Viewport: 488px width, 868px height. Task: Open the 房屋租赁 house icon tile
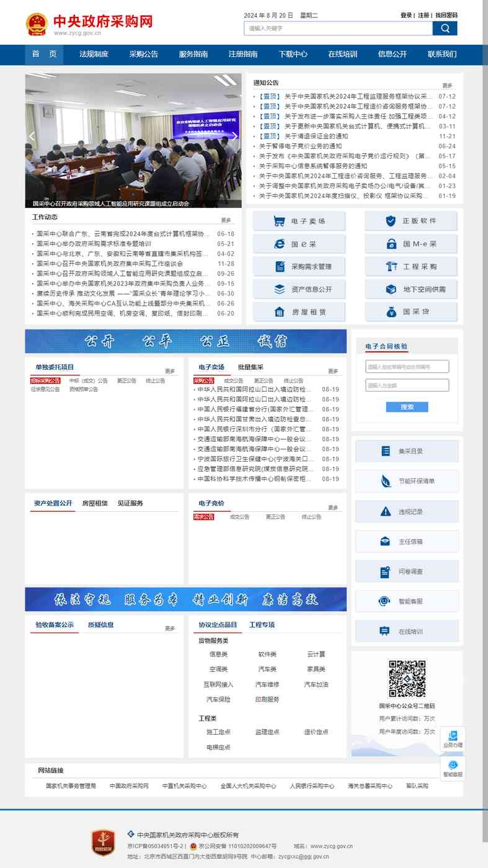tap(299, 312)
